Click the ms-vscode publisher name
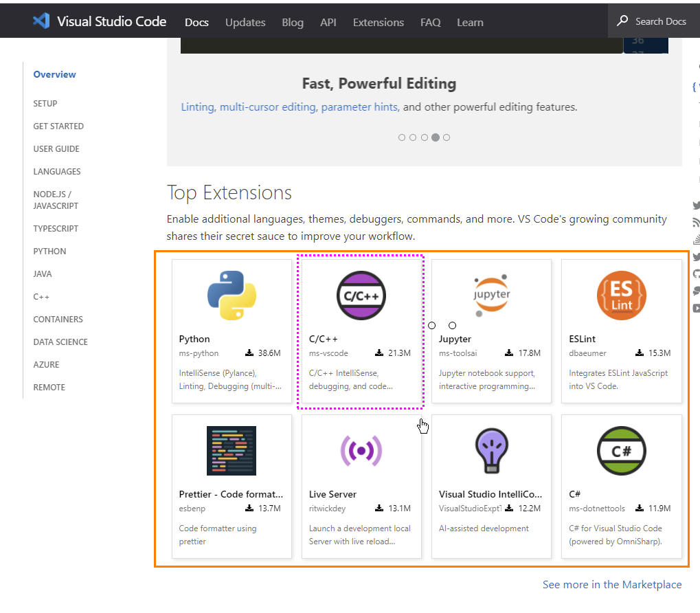Screen dimensions: 700x613 (328, 353)
